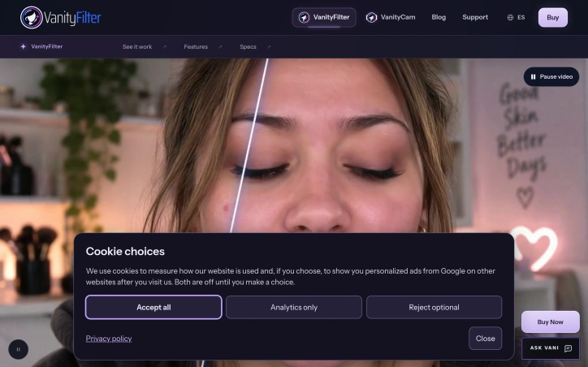Pause the background video
The height and width of the screenshot is (367, 588).
[x=551, y=76]
